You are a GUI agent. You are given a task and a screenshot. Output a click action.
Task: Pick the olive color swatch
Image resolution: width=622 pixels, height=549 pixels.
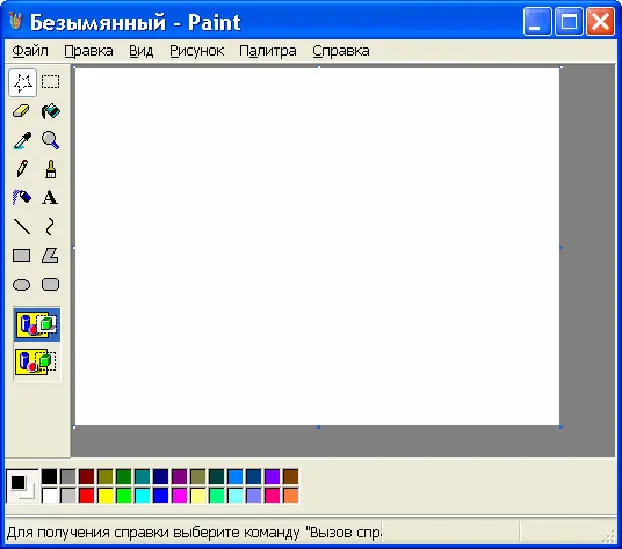[x=105, y=476]
